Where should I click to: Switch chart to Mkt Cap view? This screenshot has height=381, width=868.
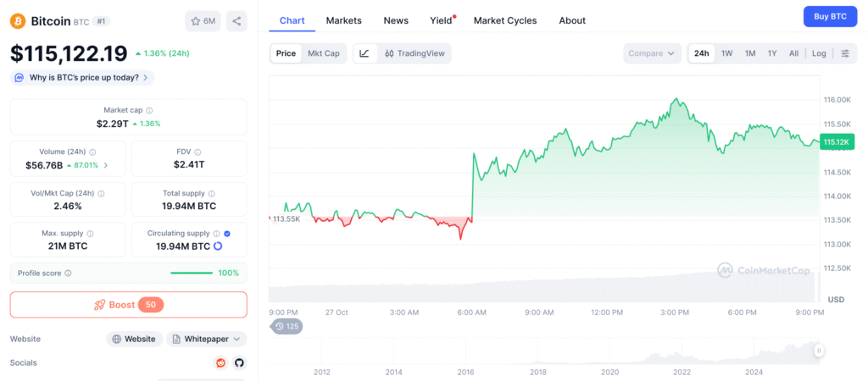[x=323, y=53]
